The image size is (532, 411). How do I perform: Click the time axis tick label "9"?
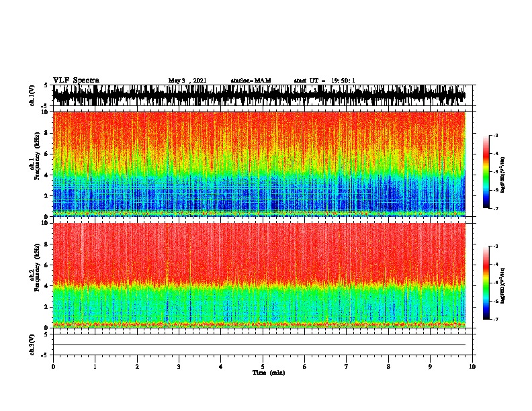coord(430,367)
